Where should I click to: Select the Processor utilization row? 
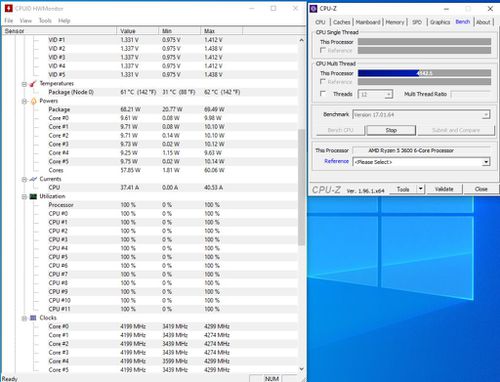point(150,205)
